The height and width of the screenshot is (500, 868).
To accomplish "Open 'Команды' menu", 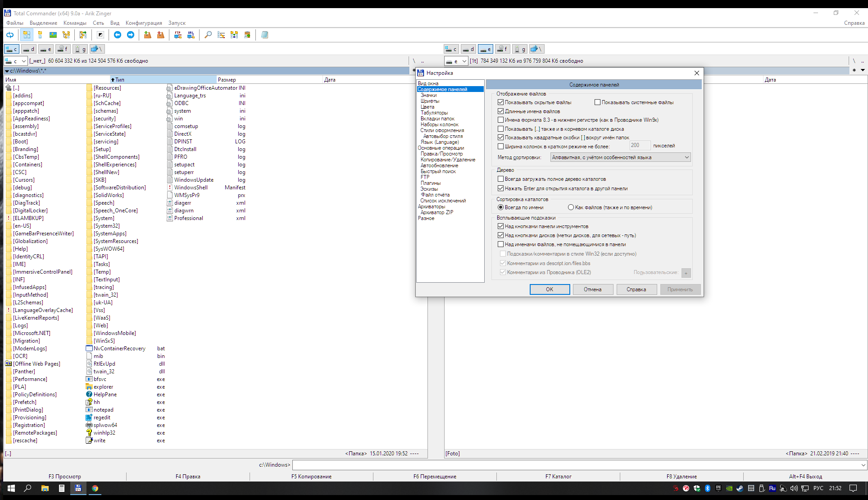I will pos(75,23).
